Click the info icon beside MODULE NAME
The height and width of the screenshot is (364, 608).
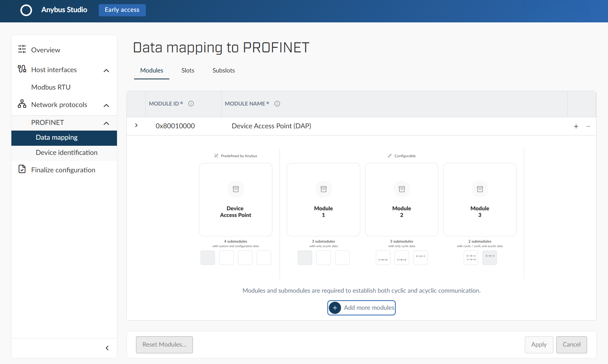click(x=277, y=104)
